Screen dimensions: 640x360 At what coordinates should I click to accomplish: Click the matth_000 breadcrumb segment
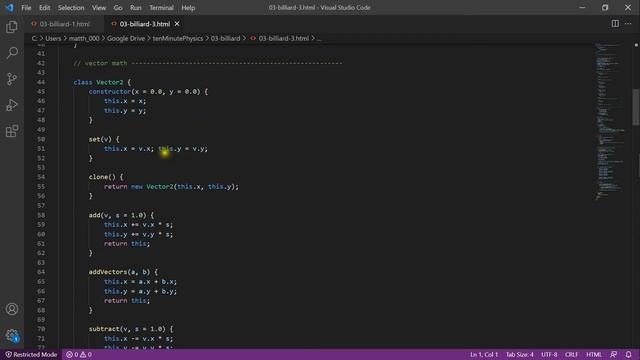point(84,38)
